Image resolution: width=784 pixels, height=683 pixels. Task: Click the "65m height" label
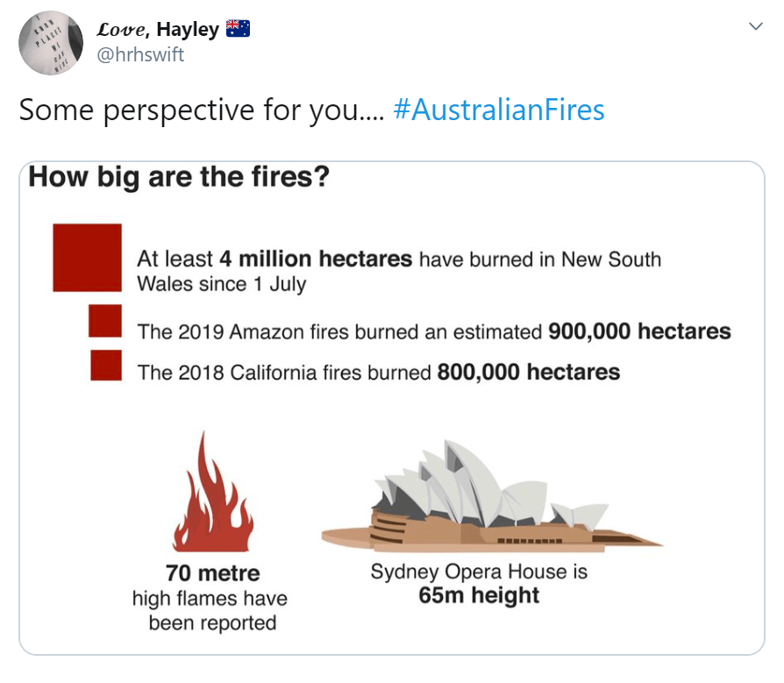click(x=479, y=596)
